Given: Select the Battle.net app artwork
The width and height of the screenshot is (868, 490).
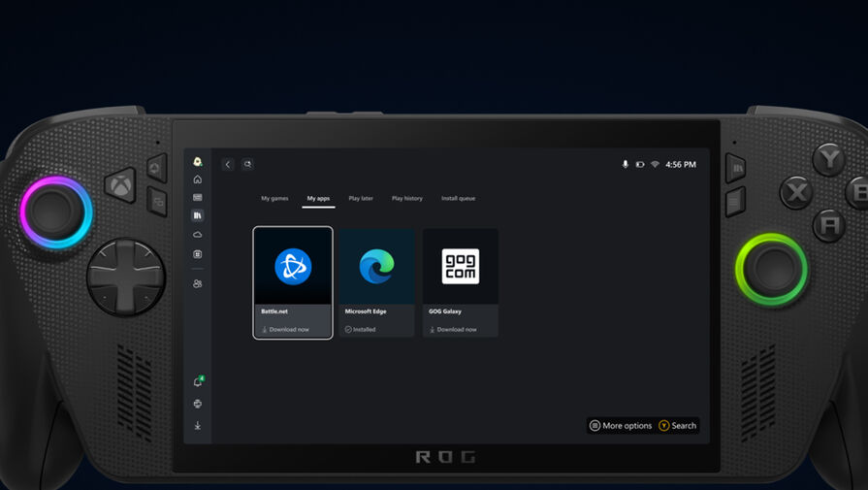Looking at the screenshot, I should [293, 266].
